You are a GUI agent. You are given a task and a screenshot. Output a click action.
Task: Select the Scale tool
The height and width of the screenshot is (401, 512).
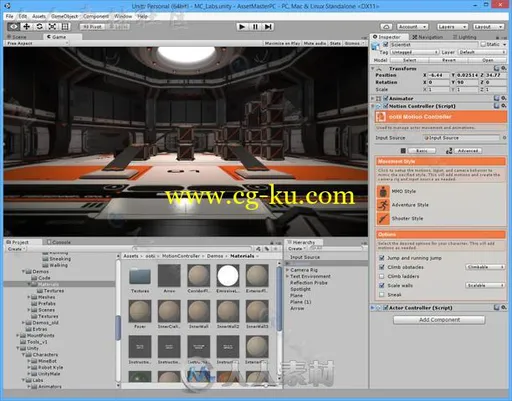[52, 27]
